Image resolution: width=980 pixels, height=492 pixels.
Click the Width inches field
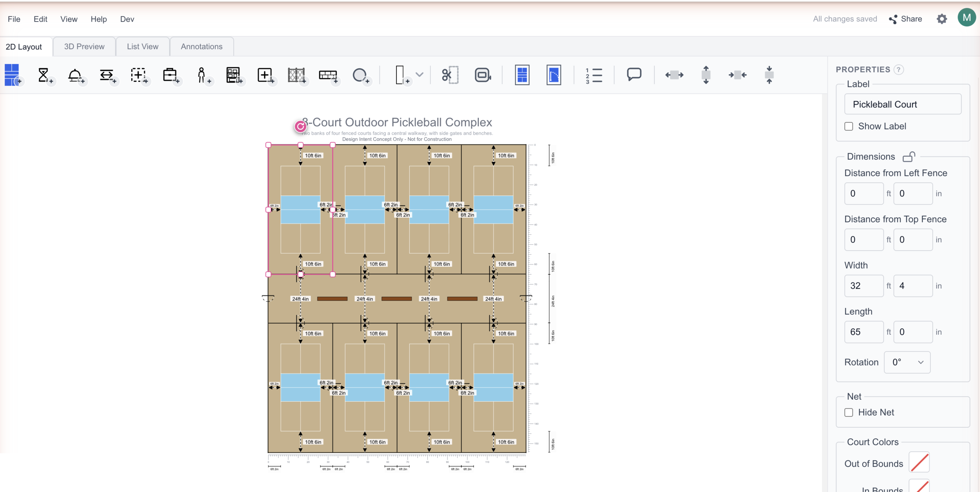tap(913, 286)
